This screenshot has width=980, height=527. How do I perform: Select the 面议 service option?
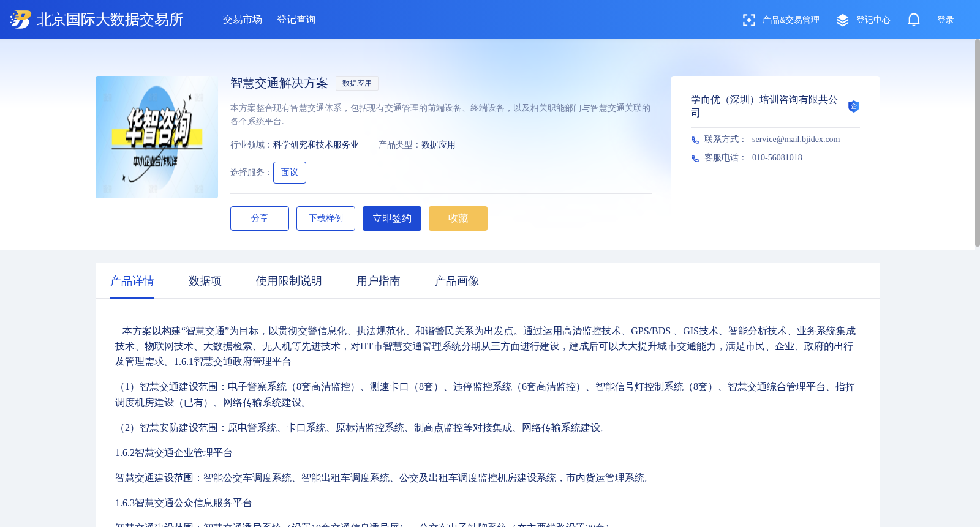click(290, 173)
